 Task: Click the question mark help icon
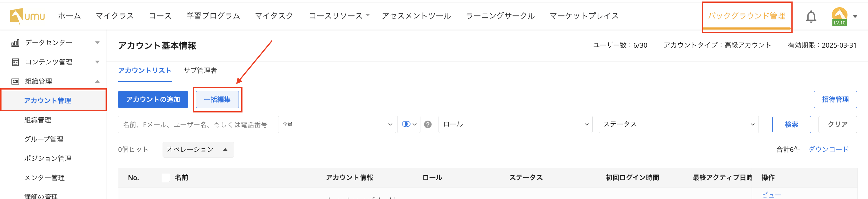click(x=428, y=124)
